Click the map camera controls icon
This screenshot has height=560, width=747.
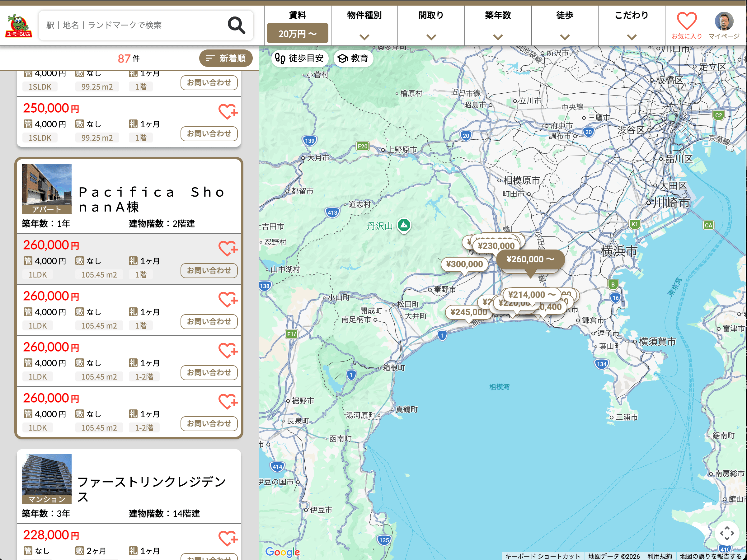tap(726, 533)
